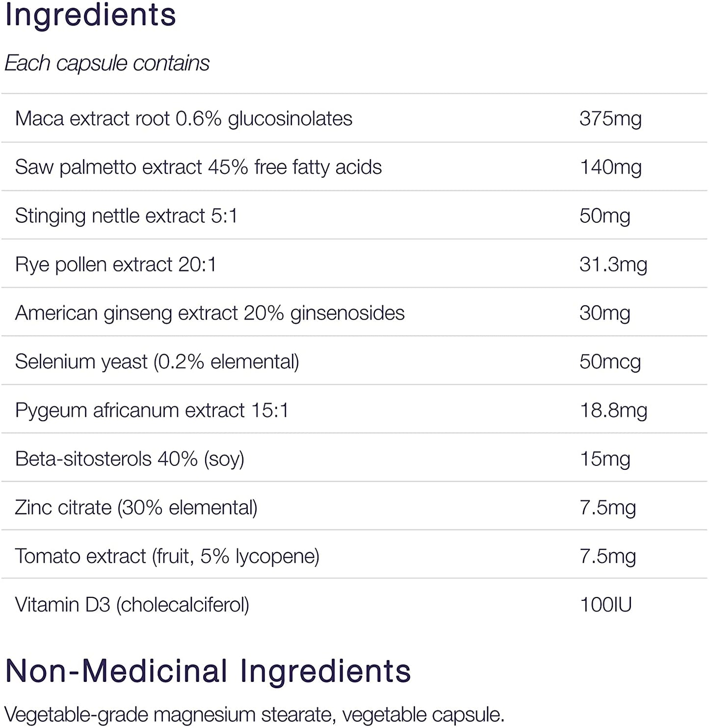The image size is (709, 728).
Task: Select the Saw palmetto extract row
Action: (x=198, y=167)
